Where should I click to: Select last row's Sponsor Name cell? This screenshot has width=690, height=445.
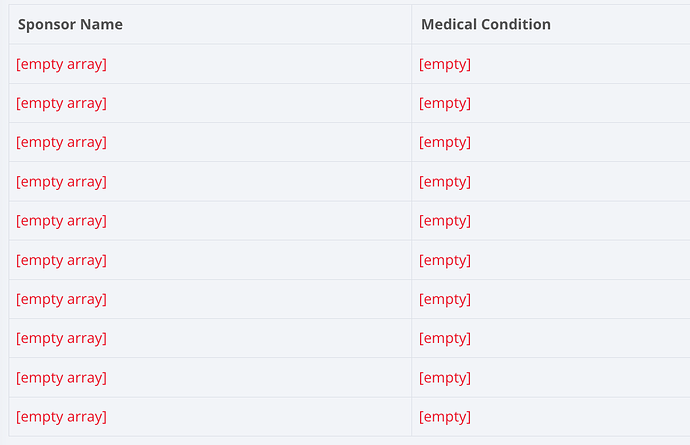(62, 416)
